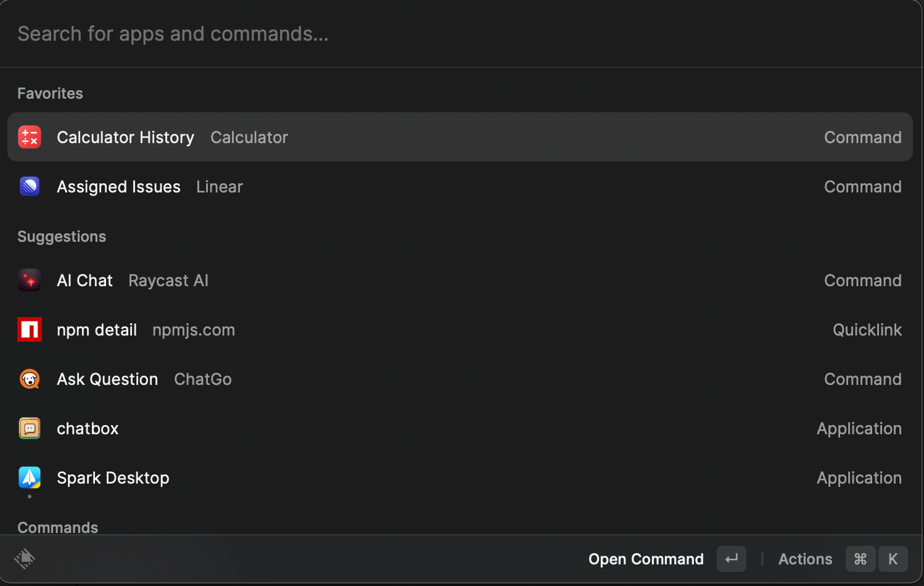Screen dimensions: 924x586
Task: Click the K key badge
Action: click(893, 559)
